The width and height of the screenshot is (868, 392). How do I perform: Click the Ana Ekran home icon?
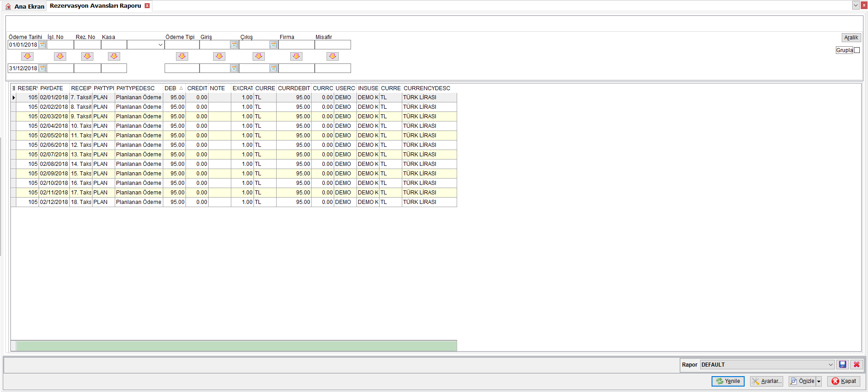[8, 6]
